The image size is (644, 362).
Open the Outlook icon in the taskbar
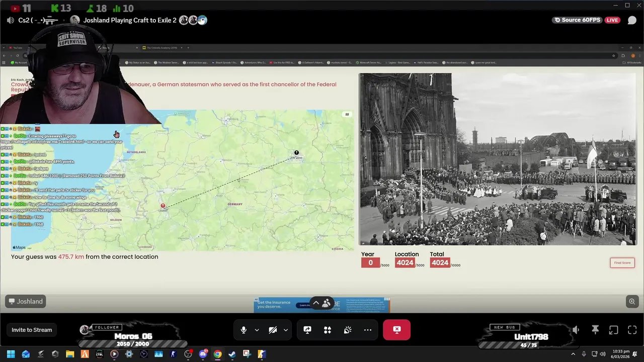tap(26, 354)
